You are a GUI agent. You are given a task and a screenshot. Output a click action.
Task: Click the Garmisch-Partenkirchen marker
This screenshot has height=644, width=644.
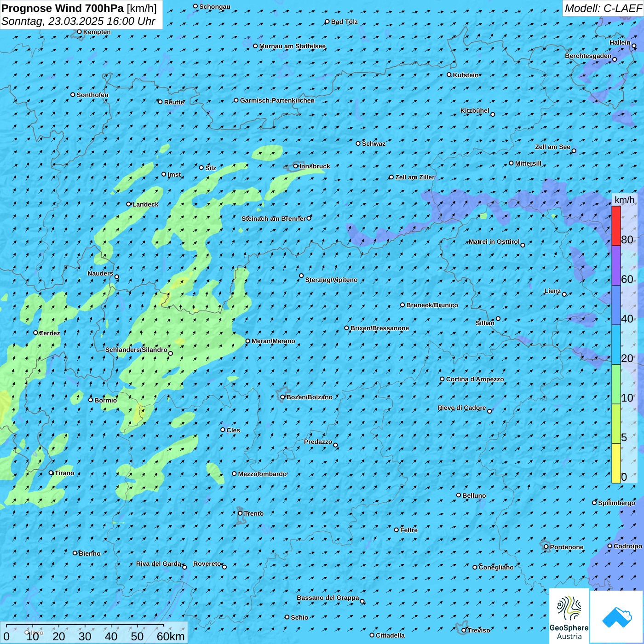236,100
